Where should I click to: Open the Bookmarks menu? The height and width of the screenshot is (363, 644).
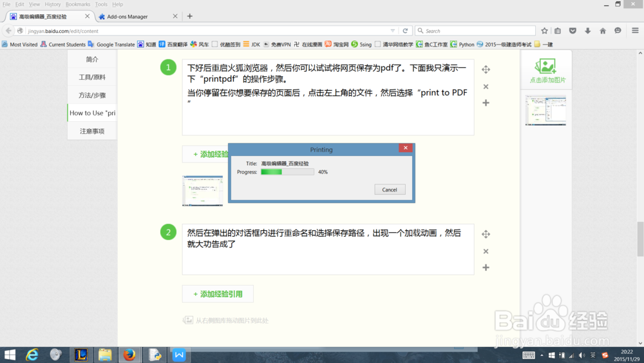pyautogui.click(x=78, y=4)
